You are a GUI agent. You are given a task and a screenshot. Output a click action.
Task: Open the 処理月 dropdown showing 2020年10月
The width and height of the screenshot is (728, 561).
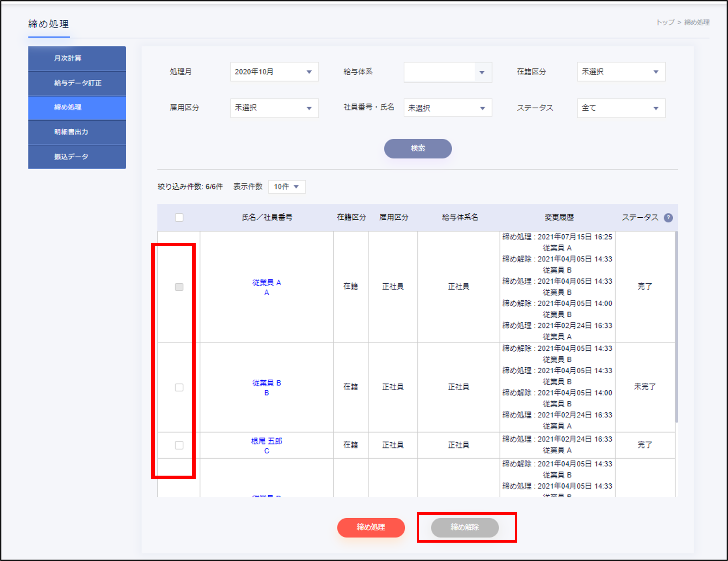tap(274, 72)
